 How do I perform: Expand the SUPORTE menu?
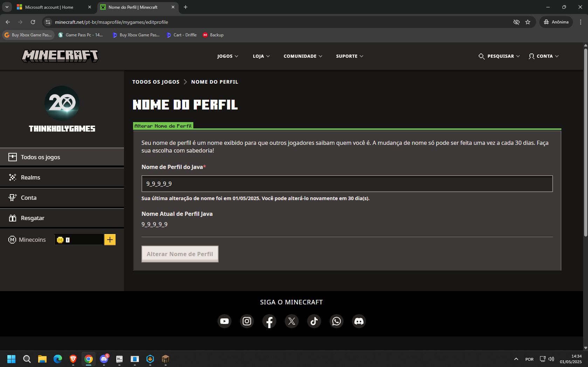click(350, 56)
